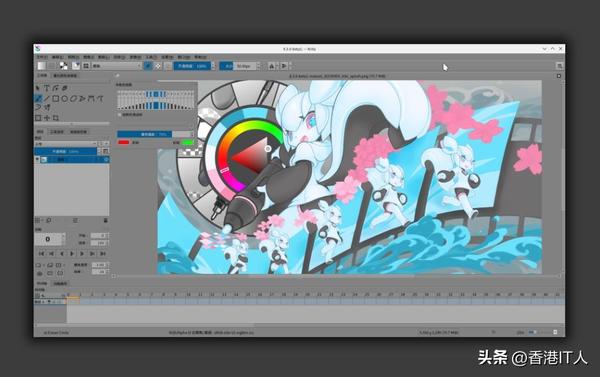Select the text tool icon
This screenshot has width=600, height=377.
click(47, 88)
